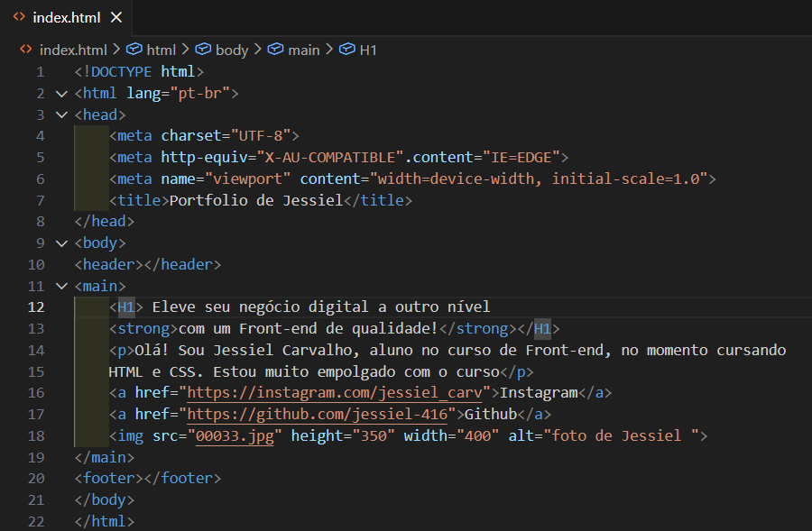Click the file icon in the breadcrumb bar
The height and width of the screenshot is (531, 812).
pyautogui.click(x=26, y=50)
